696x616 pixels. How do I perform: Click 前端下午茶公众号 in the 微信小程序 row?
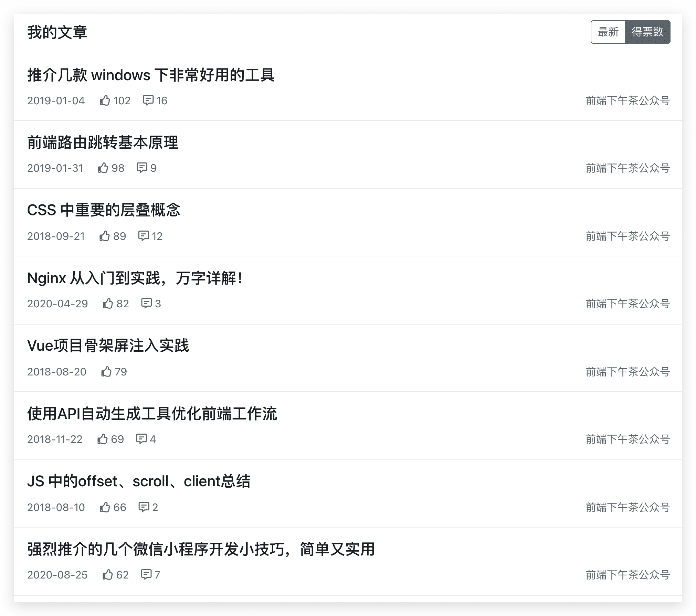click(628, 575)
